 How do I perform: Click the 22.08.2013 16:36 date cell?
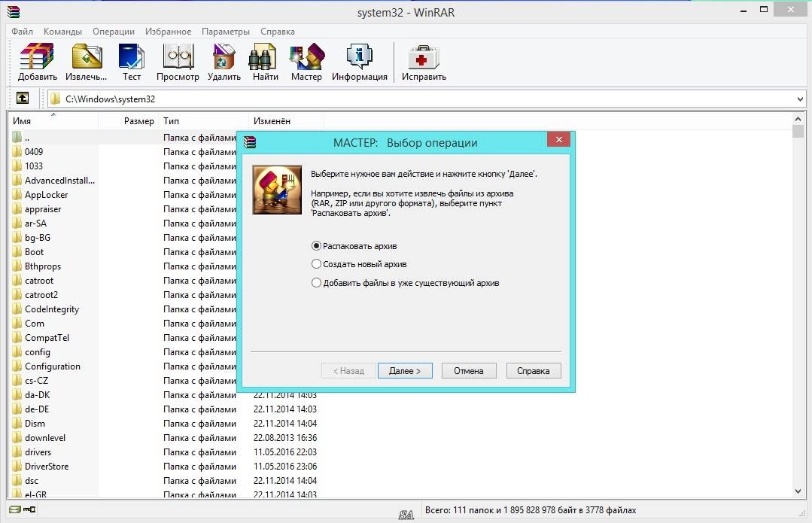pyautogui.click(x=284, y=437)
